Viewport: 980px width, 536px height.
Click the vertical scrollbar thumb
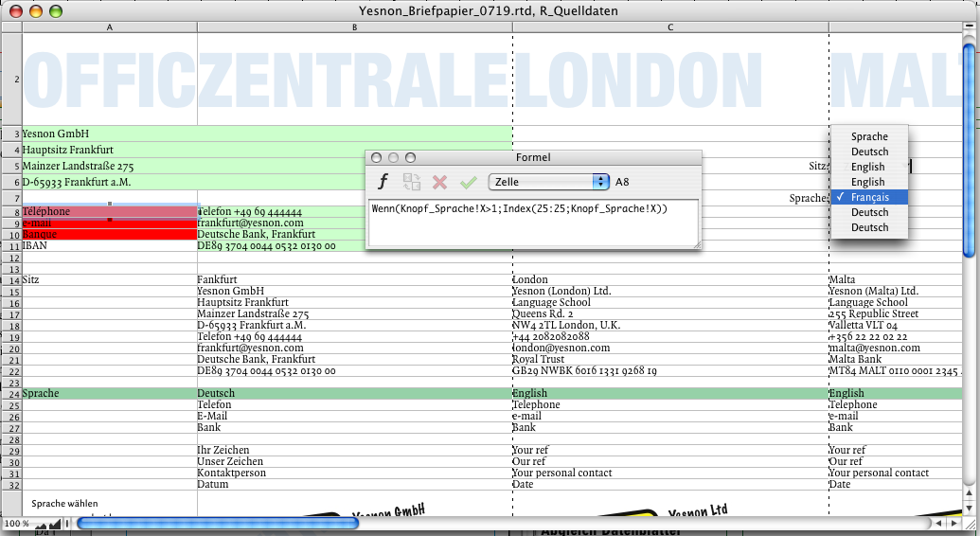(x=971, y=152)
